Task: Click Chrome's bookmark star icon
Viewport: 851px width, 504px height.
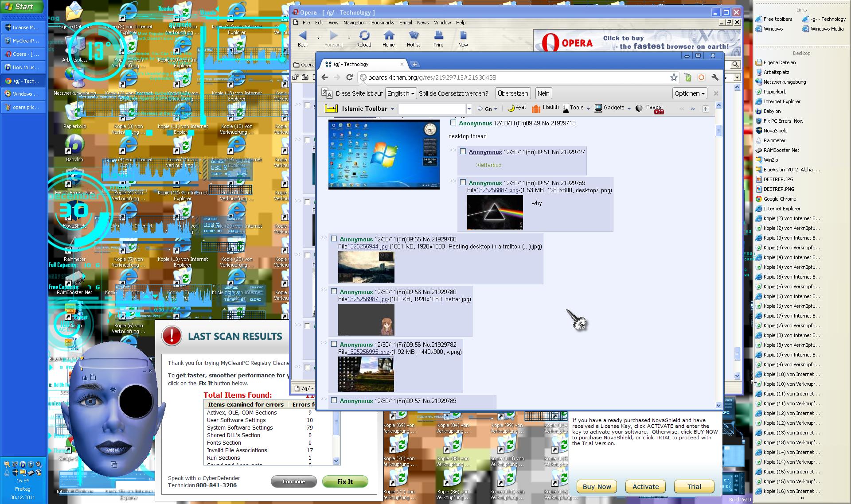Action: [674, 78]
